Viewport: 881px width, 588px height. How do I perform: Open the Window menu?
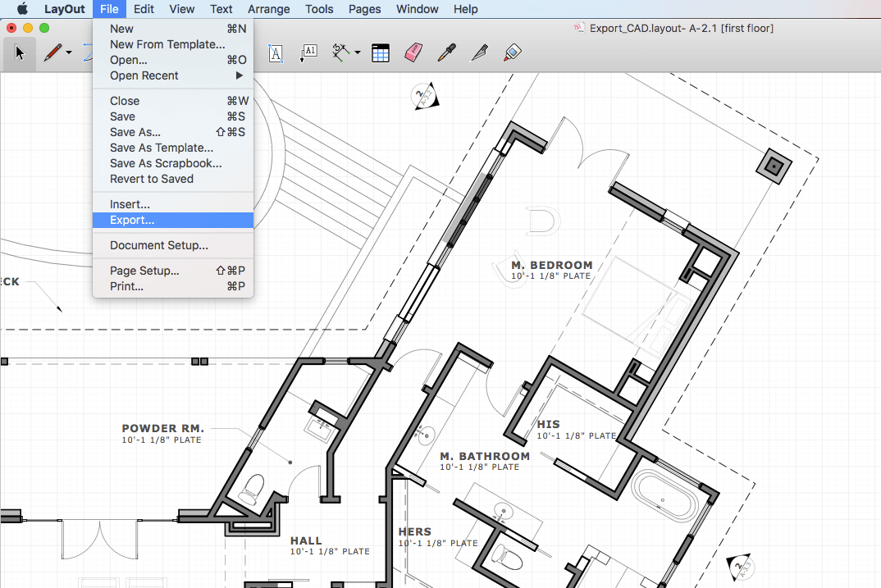pyautogui.click(x=417, y=9)
